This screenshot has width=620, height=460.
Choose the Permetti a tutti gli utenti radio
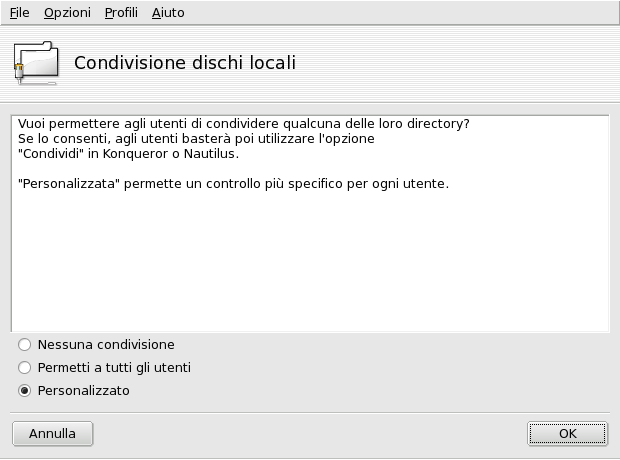click(25, 368)
